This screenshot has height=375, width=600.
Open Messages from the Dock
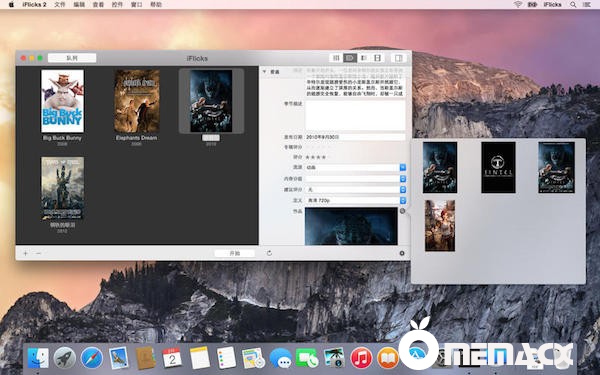point(280,358)
